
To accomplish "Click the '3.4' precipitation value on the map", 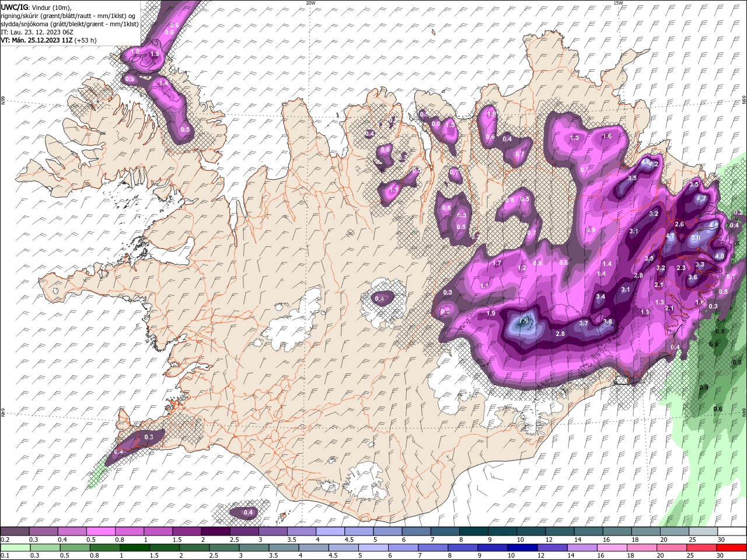I will point(601,297).
